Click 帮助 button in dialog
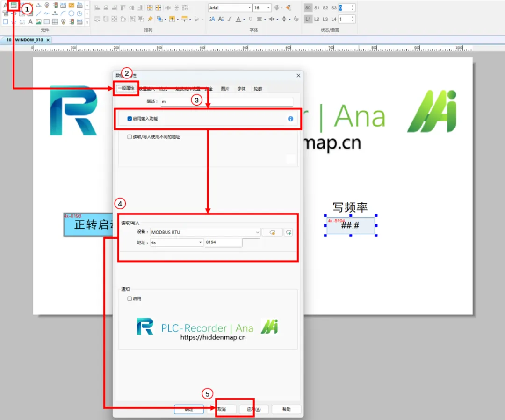The height and width of the screenshot is (420, 505). click(286, 409)
